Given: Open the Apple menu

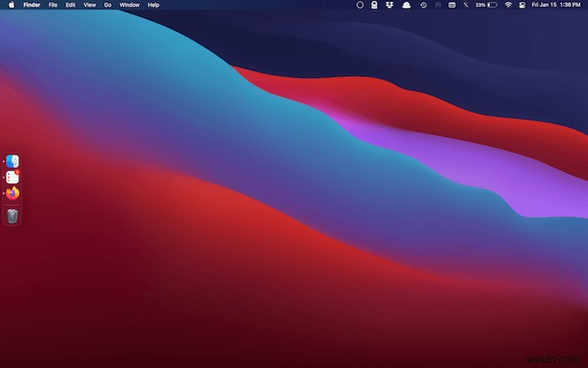Looking at the screenshot, I should pos(11,5).
